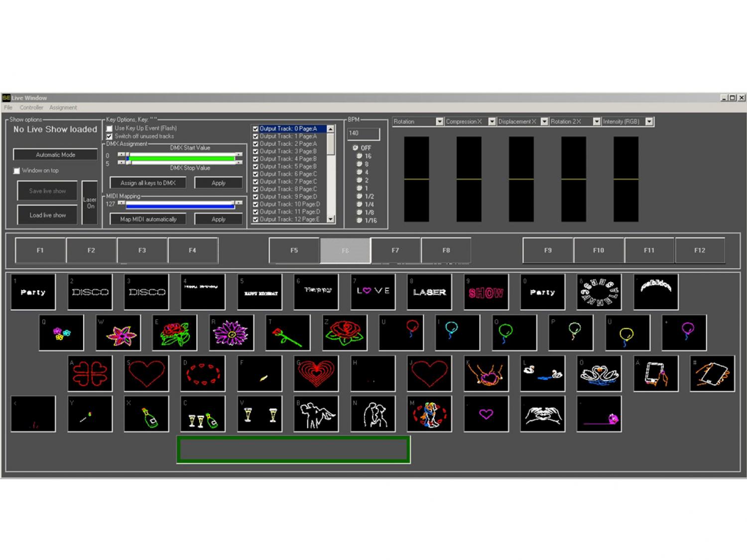Select the 1/4 BPM radio option

[x=360, y=205]
